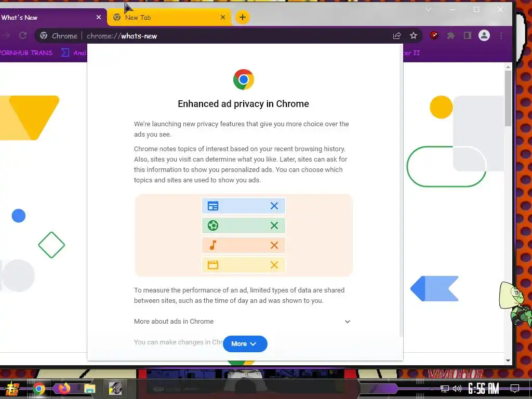The width and height of the screenshot is (532, 399).
Task: Open the gray app icon on the taskbar
Action: [115, 389]
